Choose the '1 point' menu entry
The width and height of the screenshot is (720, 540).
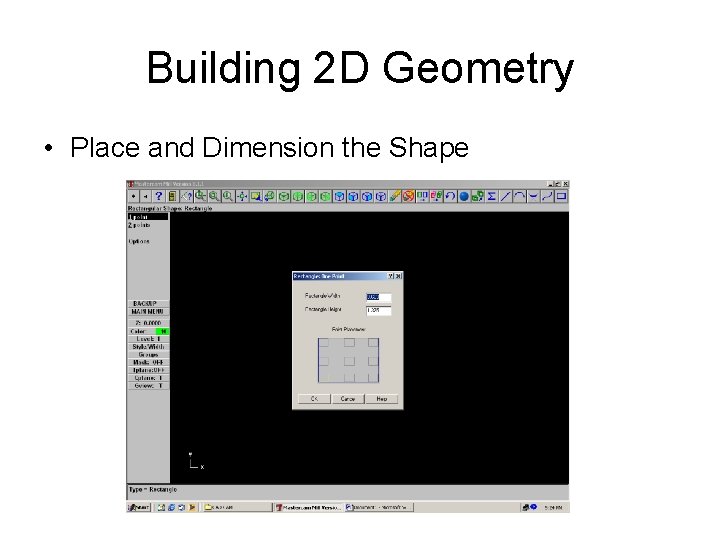148,217
